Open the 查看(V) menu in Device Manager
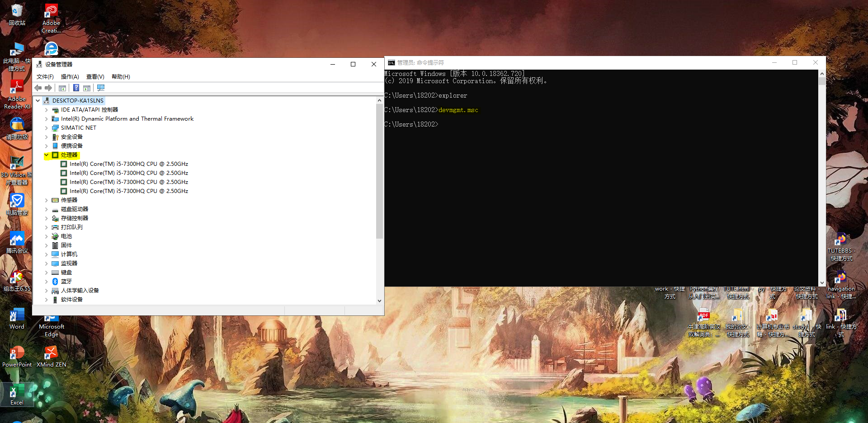 (95, 77)
